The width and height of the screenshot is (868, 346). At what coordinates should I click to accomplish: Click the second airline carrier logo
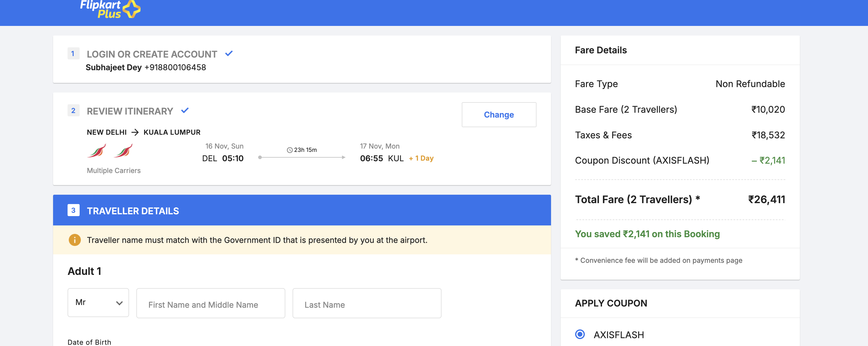(x=123, y=151)
